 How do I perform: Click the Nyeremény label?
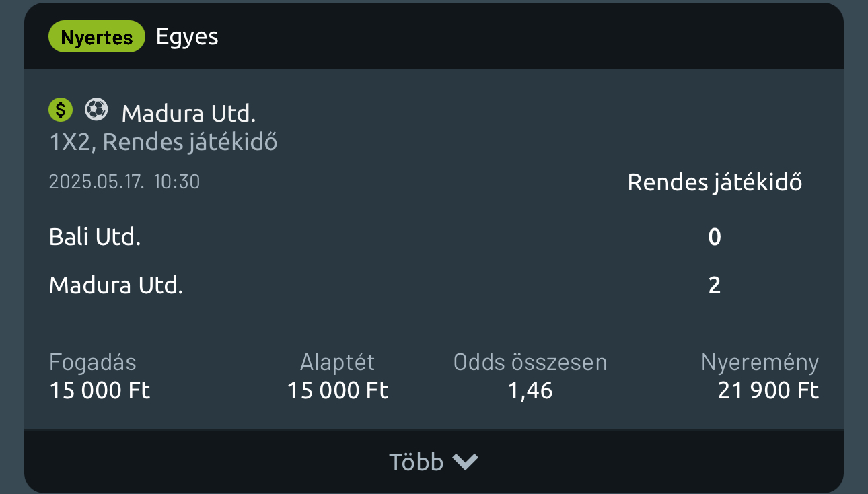click(760, 363)
